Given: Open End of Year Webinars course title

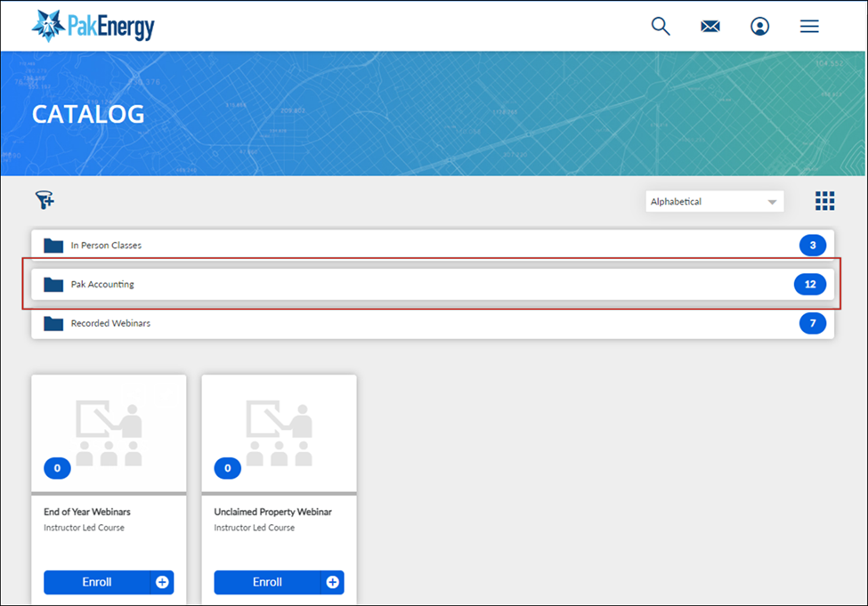Looking at the screenshot, I should pos(87,512).
